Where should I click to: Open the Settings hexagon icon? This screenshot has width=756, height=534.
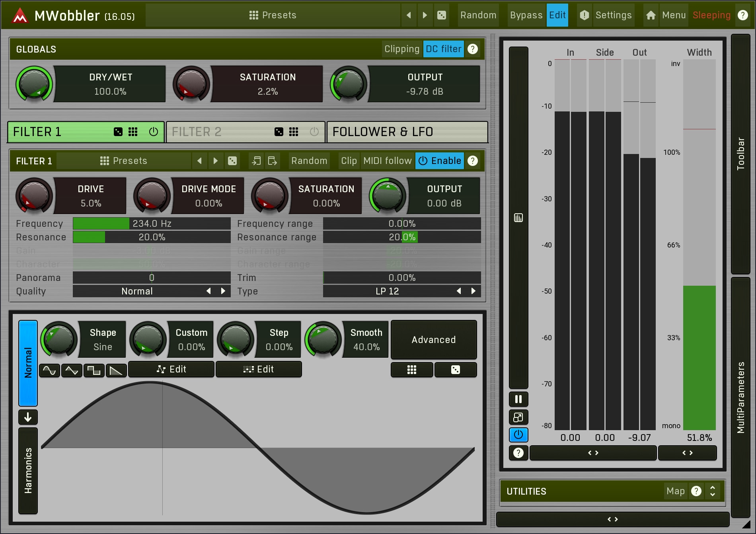pyautogui.click(x=584, y=15)
